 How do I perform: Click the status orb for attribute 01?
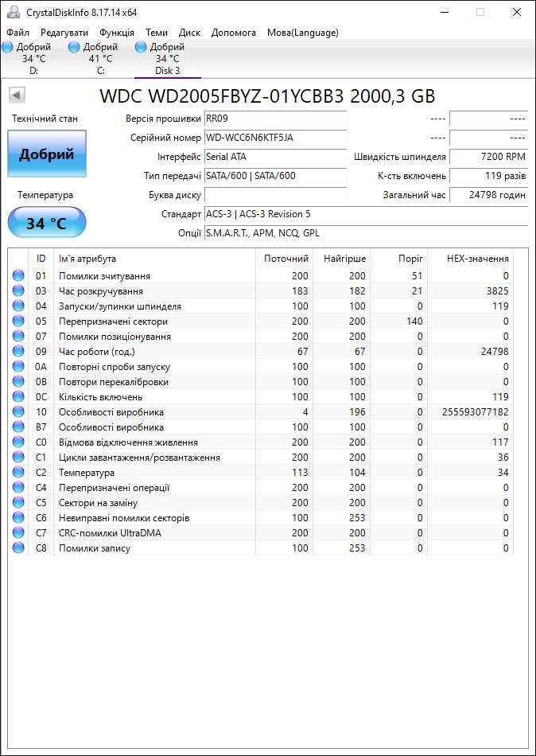click(x=18, y=276)
